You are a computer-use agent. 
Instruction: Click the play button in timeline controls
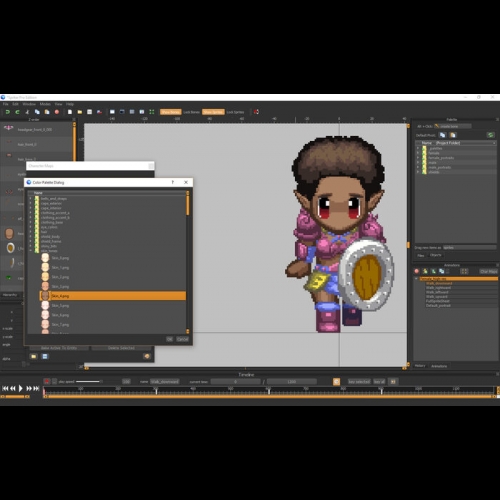[21, 388]
